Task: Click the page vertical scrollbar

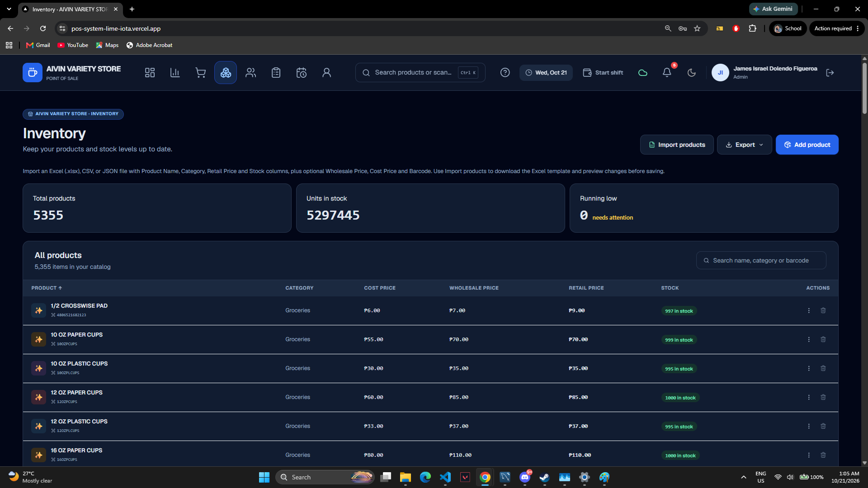Action: 864,88
